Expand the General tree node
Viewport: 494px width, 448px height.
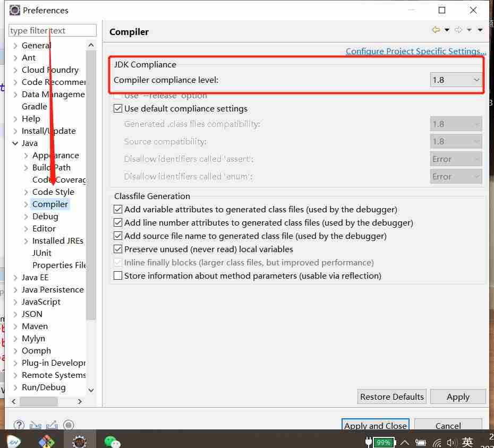point(15,46)
